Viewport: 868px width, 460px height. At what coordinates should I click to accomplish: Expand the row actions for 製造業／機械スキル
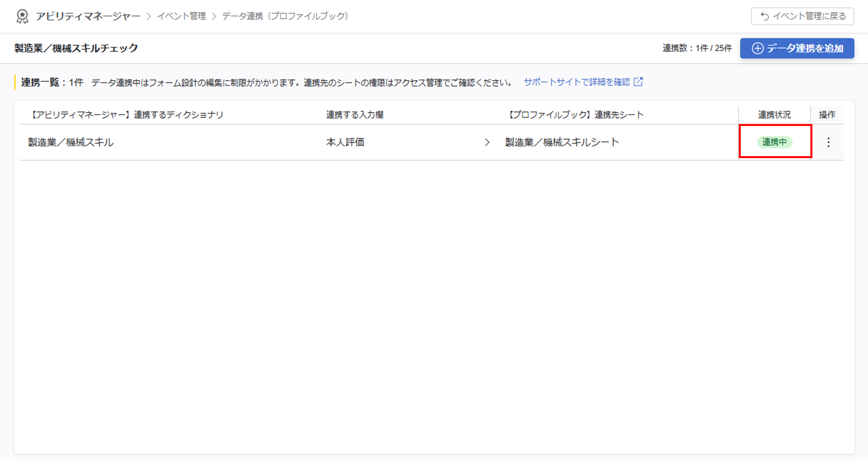point(828,142)
